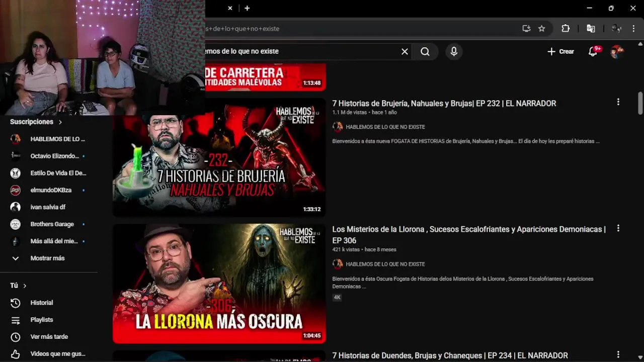Close the current browser tab
Viewport: 644px width, 362px height.
pyautogui.click(x=230, y=8)
